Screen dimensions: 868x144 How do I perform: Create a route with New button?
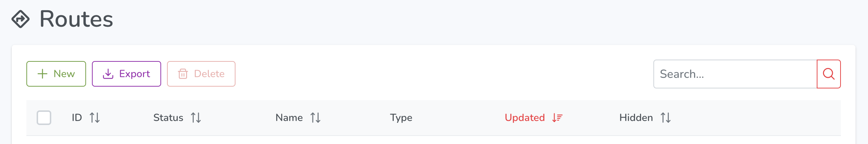click(56, 74)
